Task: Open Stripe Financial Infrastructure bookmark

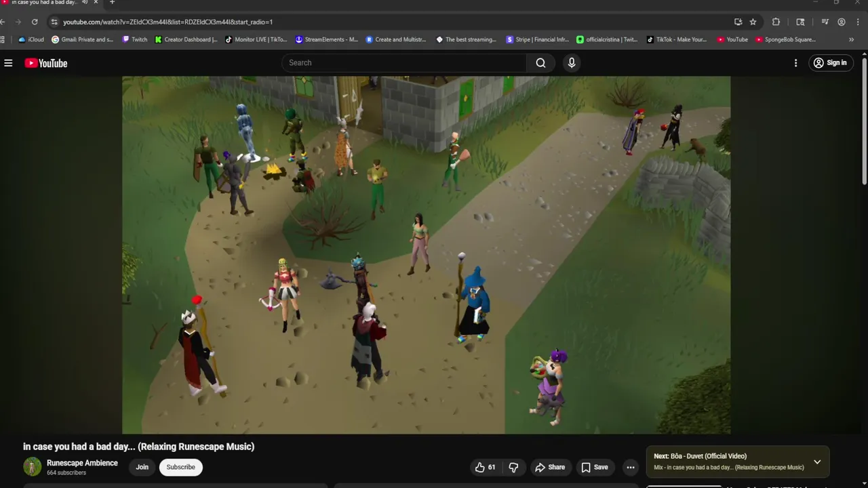Action: (x=537, y=39)
